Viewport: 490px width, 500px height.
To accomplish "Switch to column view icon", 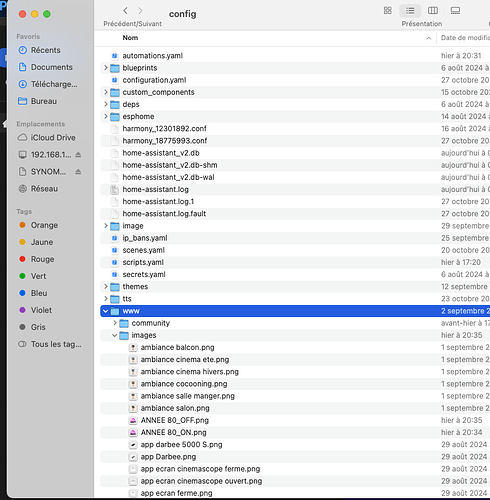I will tap(433, 11).
